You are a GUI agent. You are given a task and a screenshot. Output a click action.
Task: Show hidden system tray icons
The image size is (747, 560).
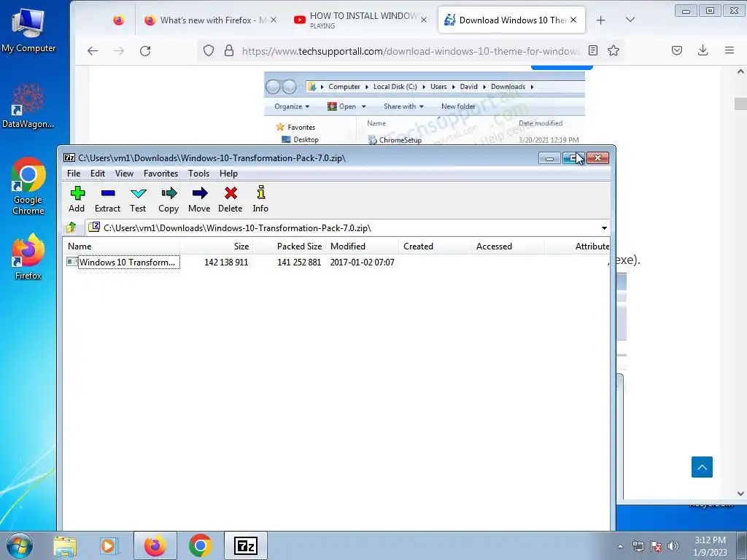pos(620,546)
